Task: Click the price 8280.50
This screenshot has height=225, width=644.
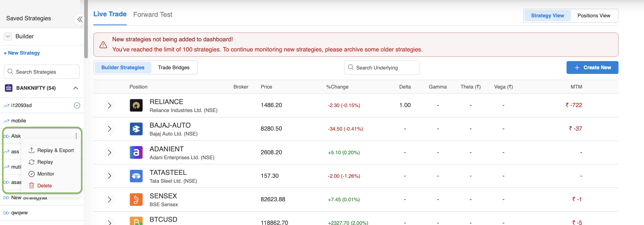Action: tap(271, 129)
